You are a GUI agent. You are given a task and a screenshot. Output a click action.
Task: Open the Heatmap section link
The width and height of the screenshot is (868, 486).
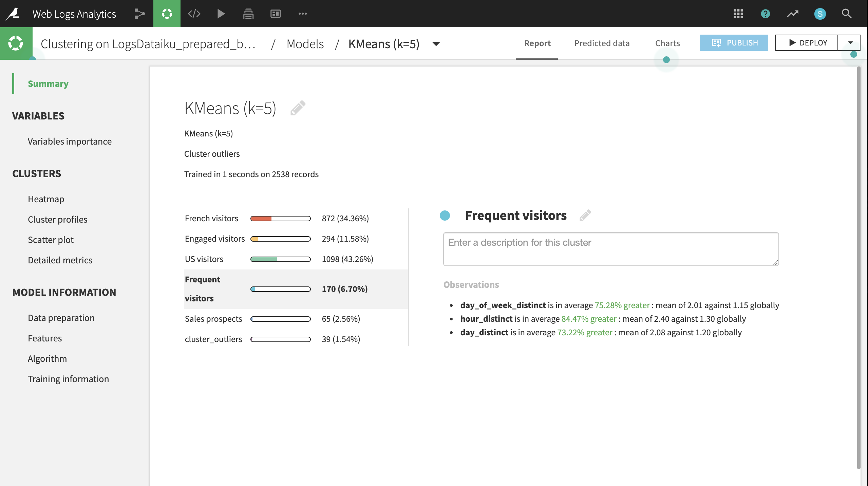[46, 199]
